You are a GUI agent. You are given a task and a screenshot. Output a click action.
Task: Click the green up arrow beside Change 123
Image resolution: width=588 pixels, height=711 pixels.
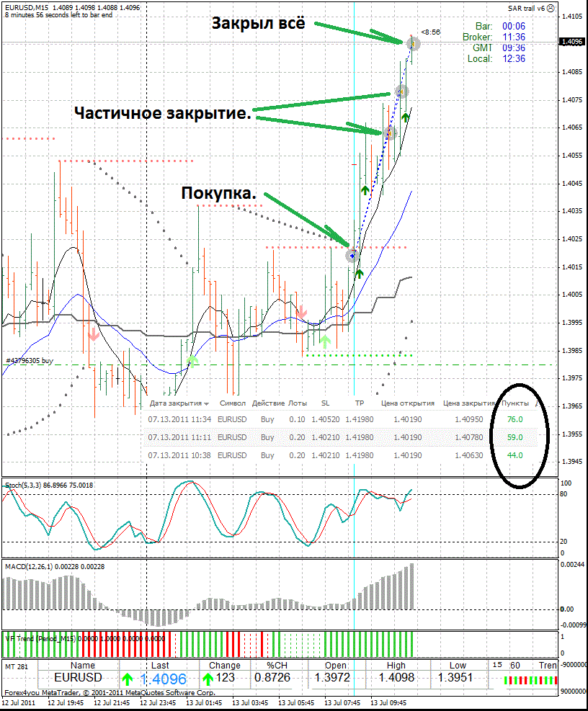coord(208,679)
